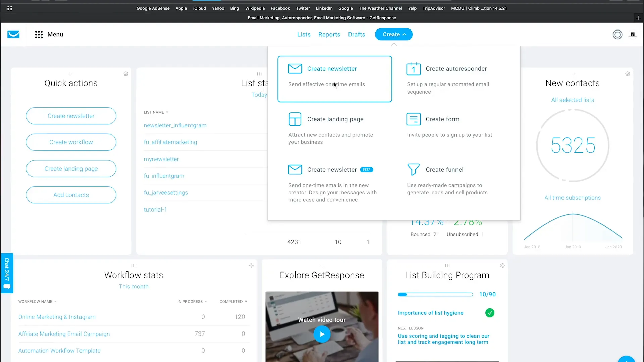This screenshot has height=362, width=644.
Task: Click the GetResponse envelope logo
Action: 13,34
